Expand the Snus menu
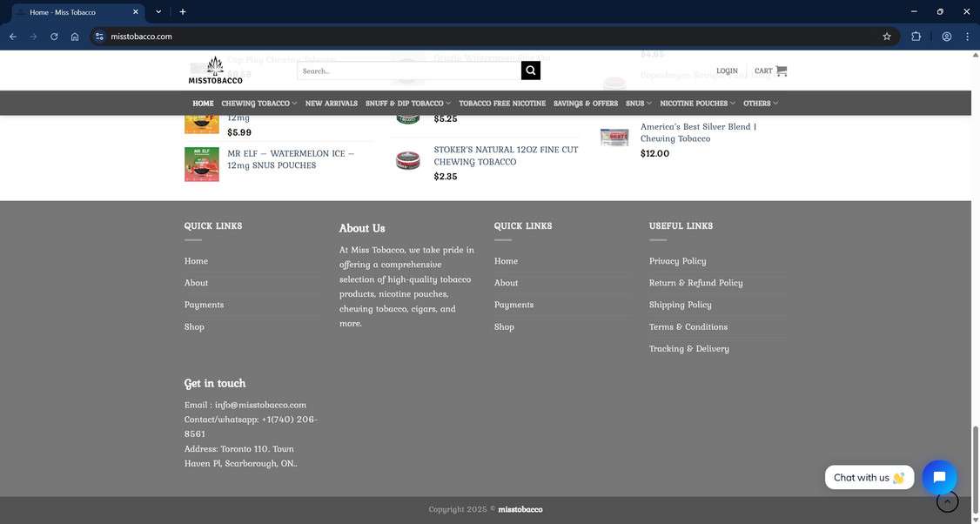Screen dimensions: 980x524 [639, 104]
